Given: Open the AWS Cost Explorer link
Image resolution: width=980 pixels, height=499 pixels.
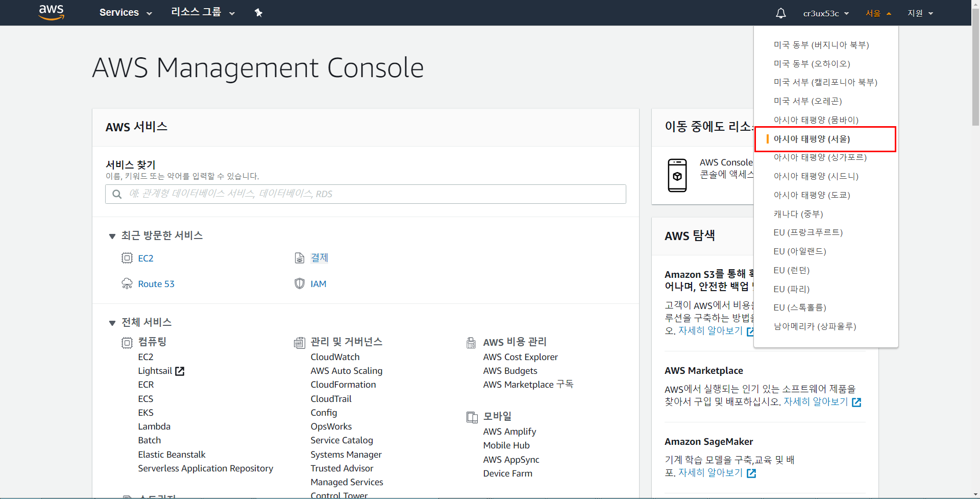Looking at the screenshot, I should 520,357.
